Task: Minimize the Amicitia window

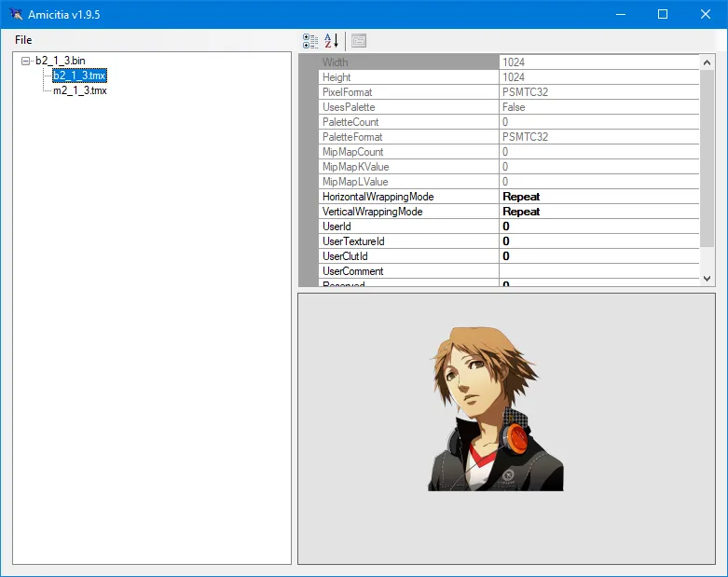Action: pyautogui.click(x=621, y=14)
